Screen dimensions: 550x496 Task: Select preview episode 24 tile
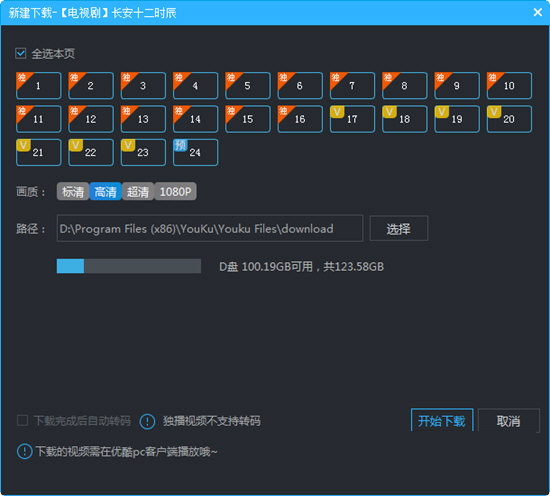(195, 152)
